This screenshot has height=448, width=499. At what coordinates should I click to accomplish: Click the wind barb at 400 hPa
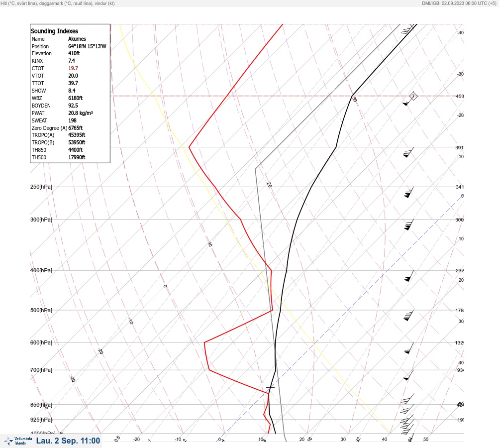tap(409, 276)
